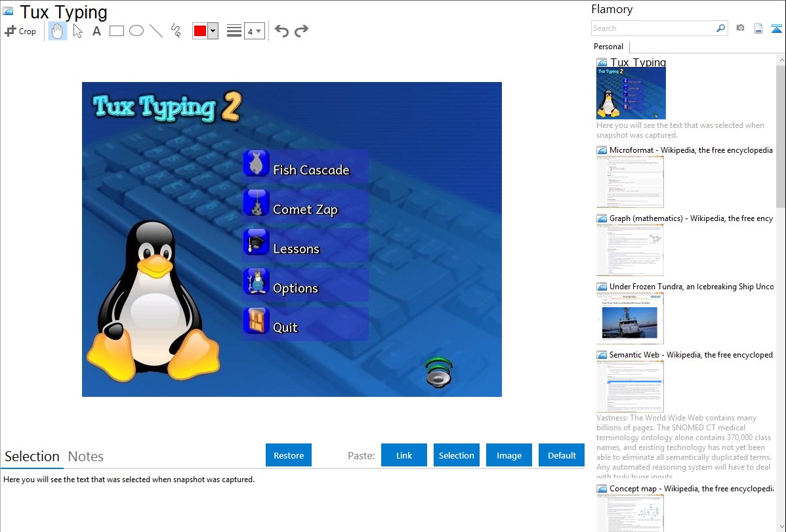The image size is (786, 532).
Task: Click the Fish Cascade game icon
Action: [x=257, y=163]
